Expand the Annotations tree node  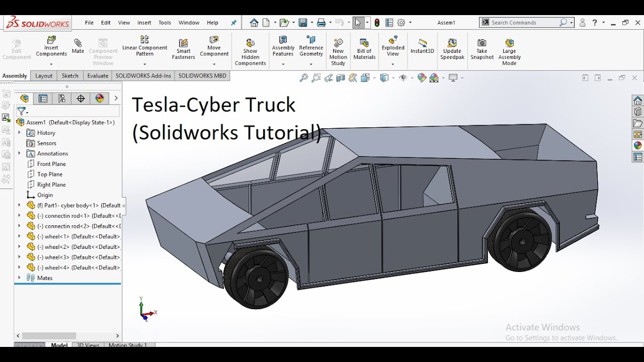pyautogui.click(x=19, y=153)
